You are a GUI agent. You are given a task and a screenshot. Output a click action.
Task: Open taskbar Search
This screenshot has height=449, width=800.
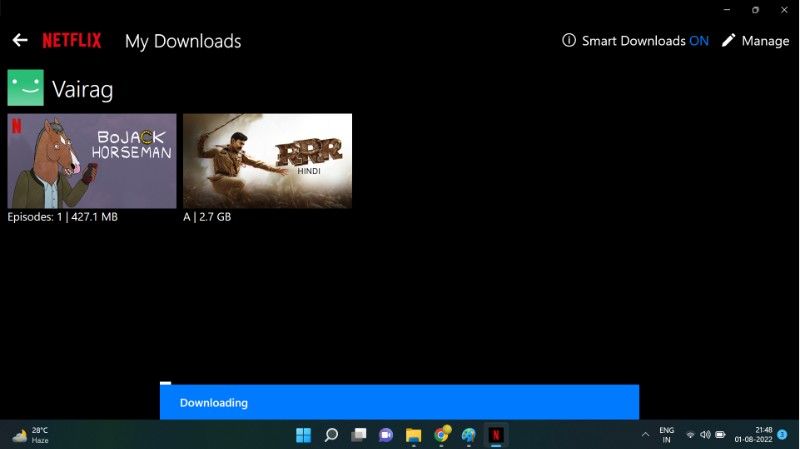331,435
